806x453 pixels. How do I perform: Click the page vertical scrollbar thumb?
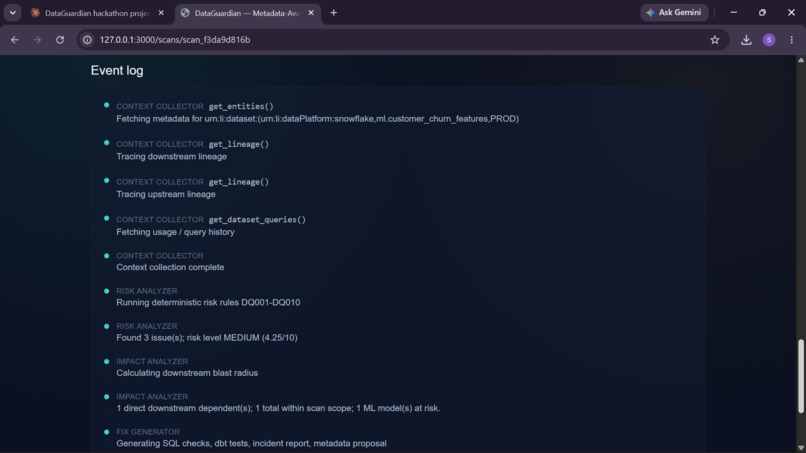800,375
